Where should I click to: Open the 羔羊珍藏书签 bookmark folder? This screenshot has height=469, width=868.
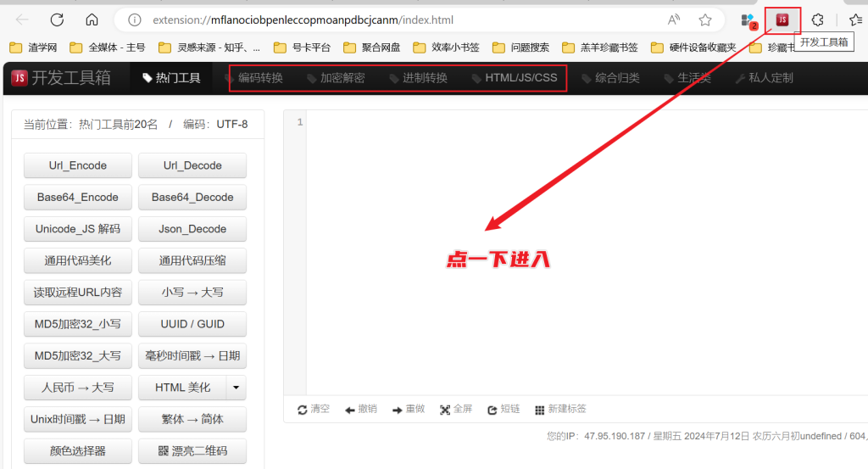click(600, 47)
